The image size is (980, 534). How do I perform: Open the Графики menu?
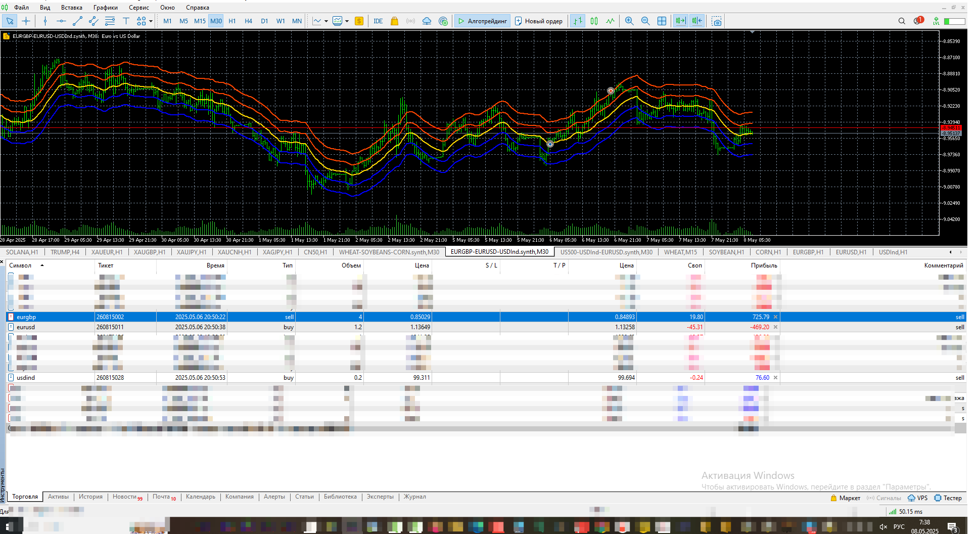[x=105, y=8]
